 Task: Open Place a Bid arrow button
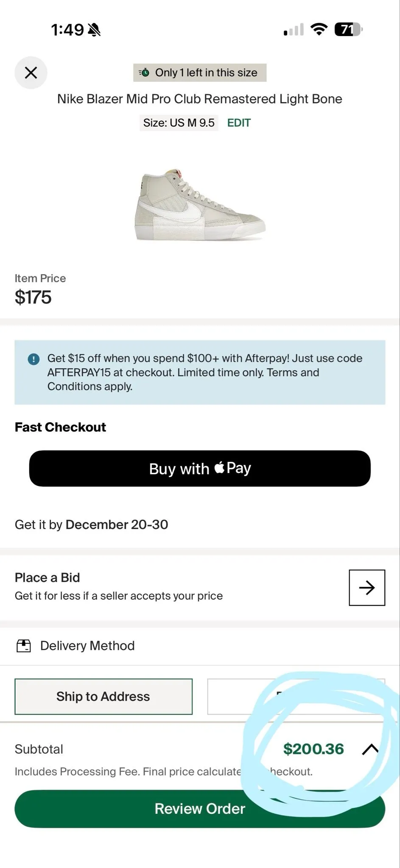click(x=367, y=587)
